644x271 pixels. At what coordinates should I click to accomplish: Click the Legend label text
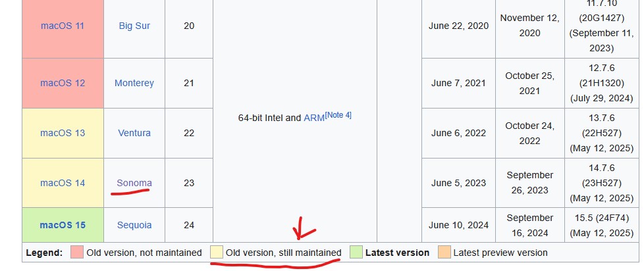click(44, 253)
